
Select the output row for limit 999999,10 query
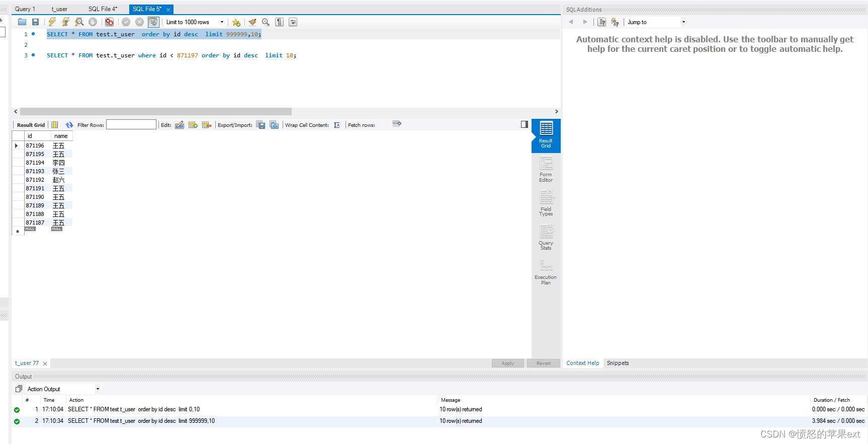point(440,421)
